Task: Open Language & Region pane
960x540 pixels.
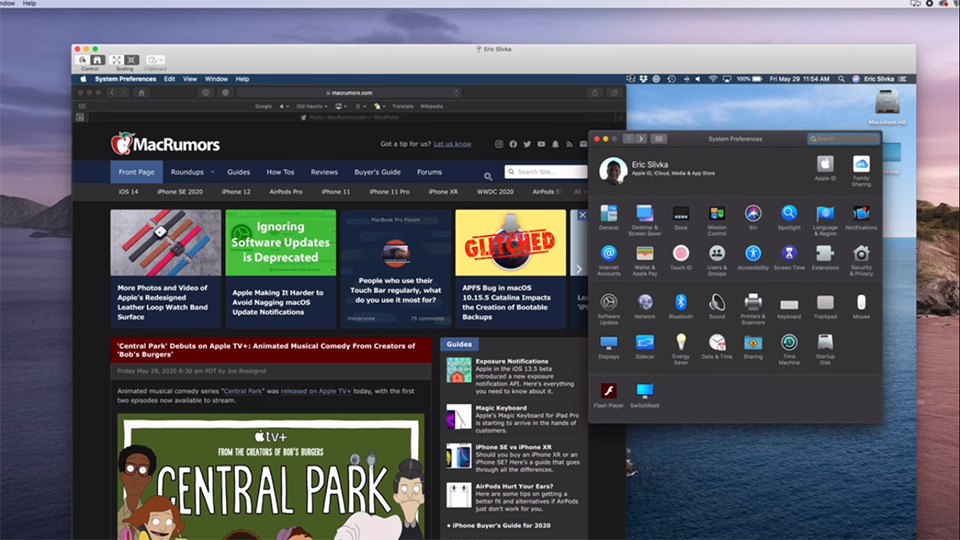Action: pos(825,220)
